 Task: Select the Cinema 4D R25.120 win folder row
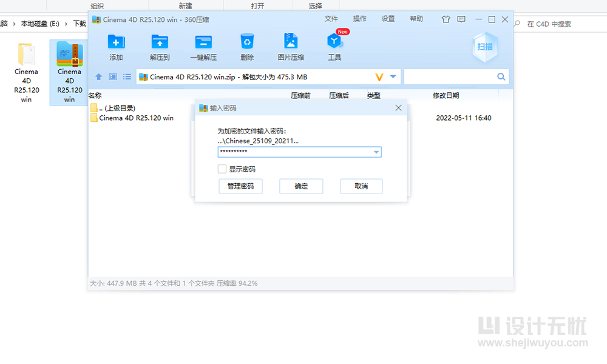pos(132,118)
